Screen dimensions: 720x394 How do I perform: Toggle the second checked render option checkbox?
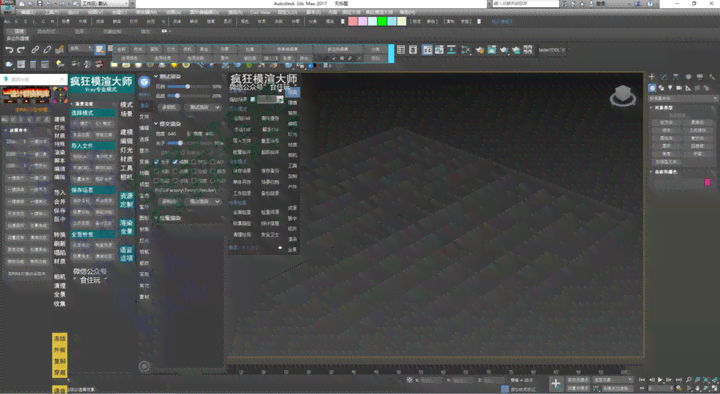click(x=175, y=162)
